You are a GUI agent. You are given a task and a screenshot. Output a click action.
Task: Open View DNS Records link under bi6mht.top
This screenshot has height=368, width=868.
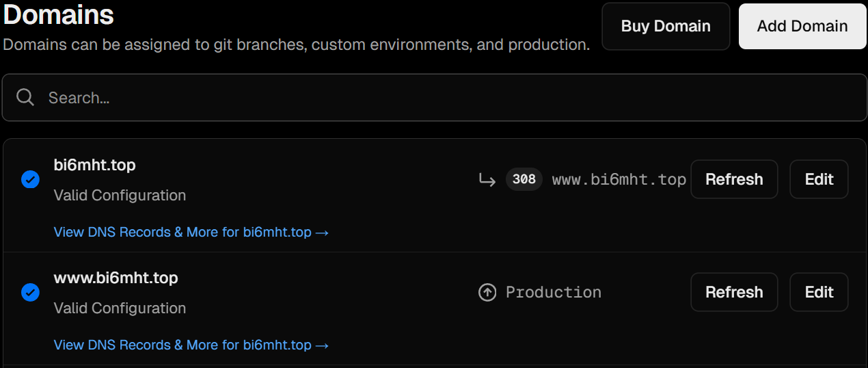(x=191, y=233)
